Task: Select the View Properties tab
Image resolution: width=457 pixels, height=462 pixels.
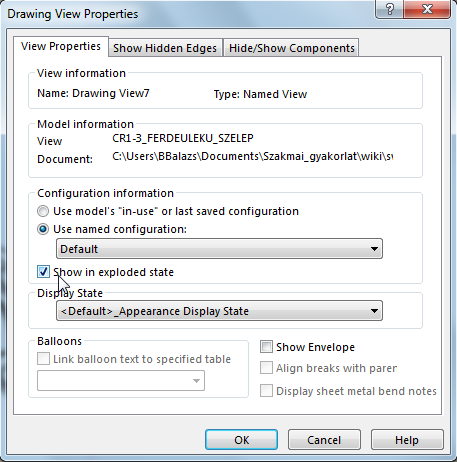Action: (61, 46)
